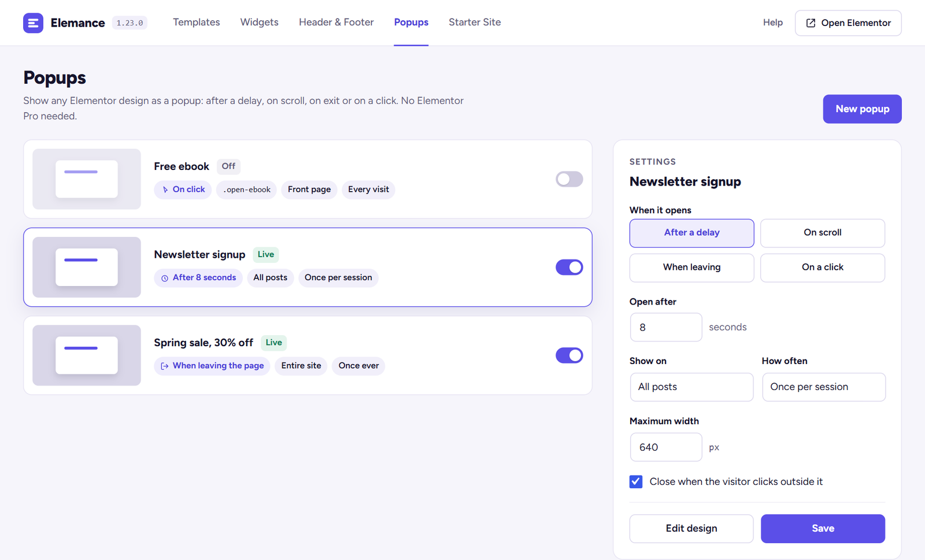925x560 pixels.
Task: Turn off the Spring sale popup toggle
Action: pos(569,355)
